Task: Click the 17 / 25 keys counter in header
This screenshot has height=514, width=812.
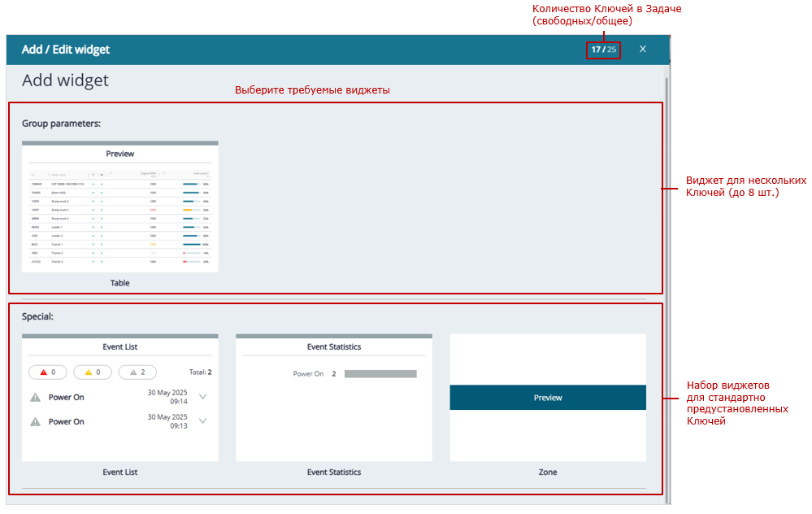Action: point(603,50)
